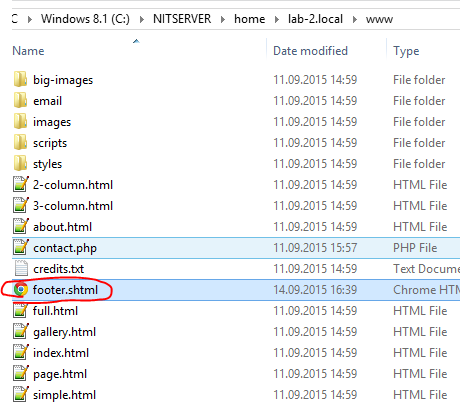Click the date cell of credits.txt
460x407 pixels.
(x=315, y=269)
